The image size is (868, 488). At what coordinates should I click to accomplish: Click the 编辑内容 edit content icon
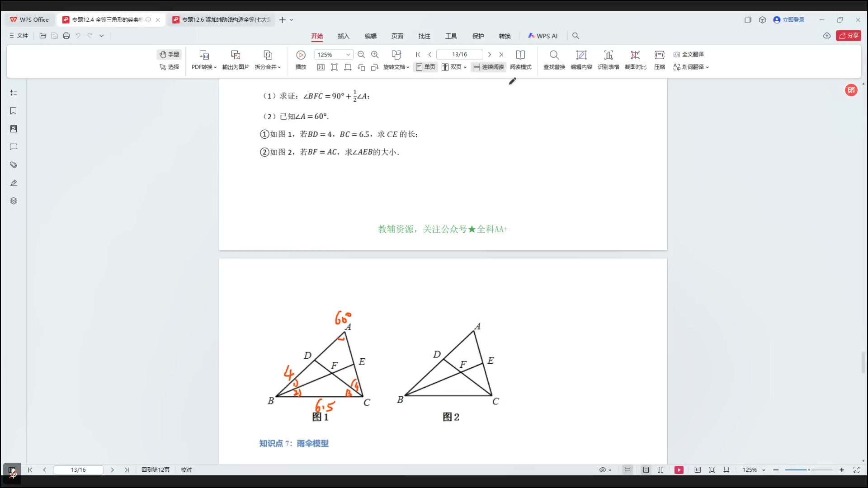581,60
